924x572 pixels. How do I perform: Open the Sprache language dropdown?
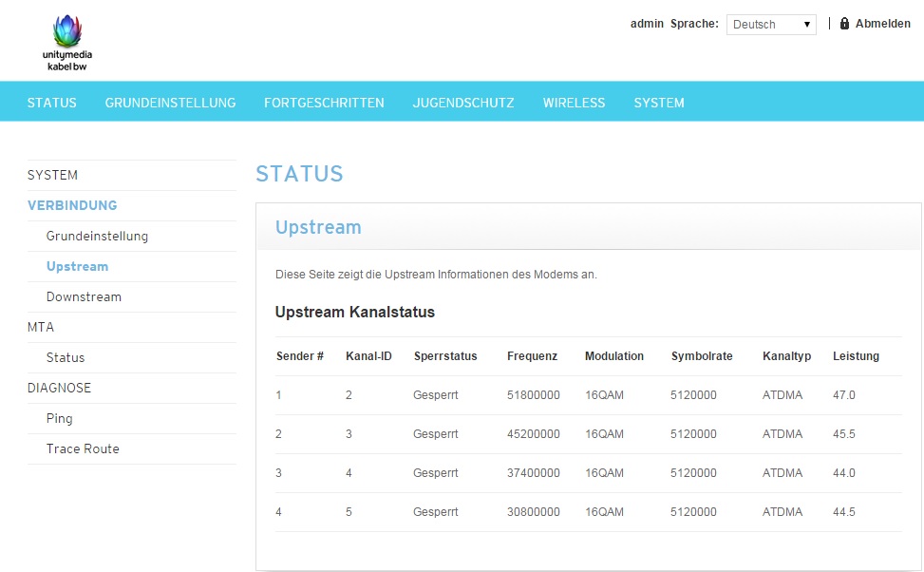coord(771,25)
